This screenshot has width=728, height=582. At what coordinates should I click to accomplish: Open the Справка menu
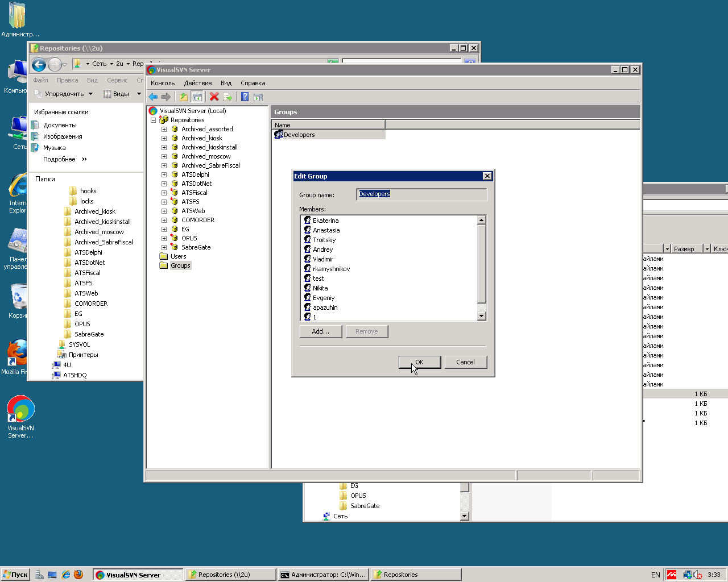253,83
